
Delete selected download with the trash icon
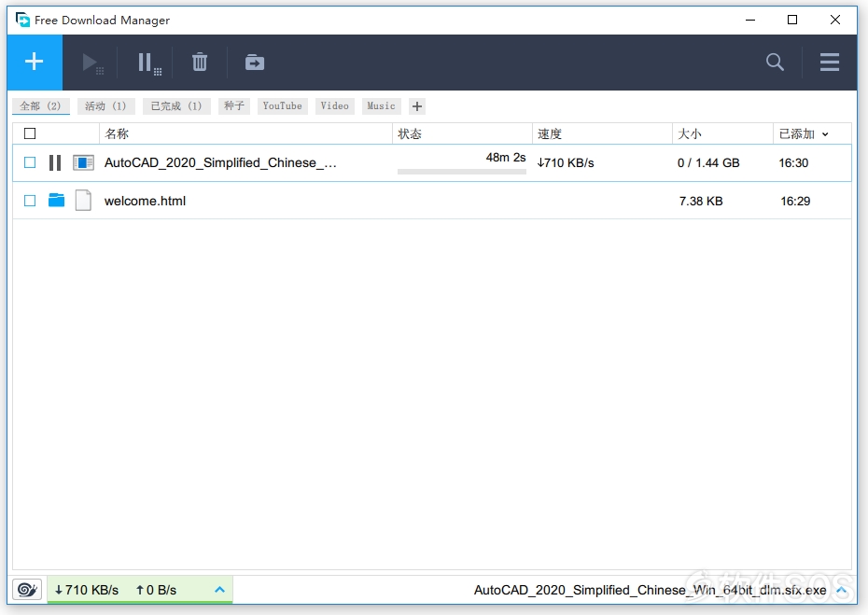tap(200, 62)
